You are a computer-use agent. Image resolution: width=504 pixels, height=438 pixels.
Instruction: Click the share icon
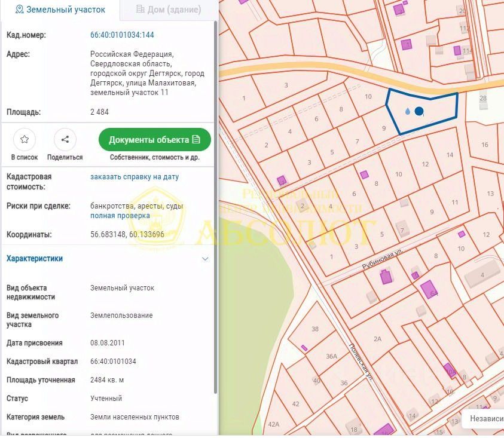tap(65, 139)
